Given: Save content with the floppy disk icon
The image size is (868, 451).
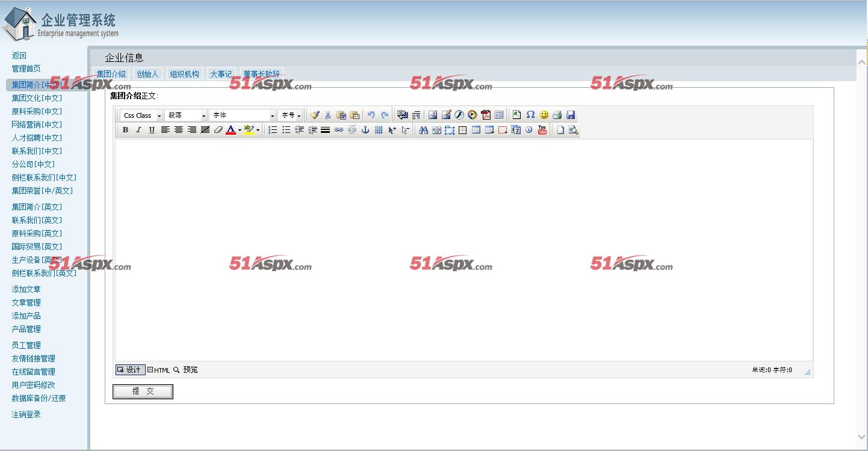Looking at the screenshot, I should click(x=571, y=115).
